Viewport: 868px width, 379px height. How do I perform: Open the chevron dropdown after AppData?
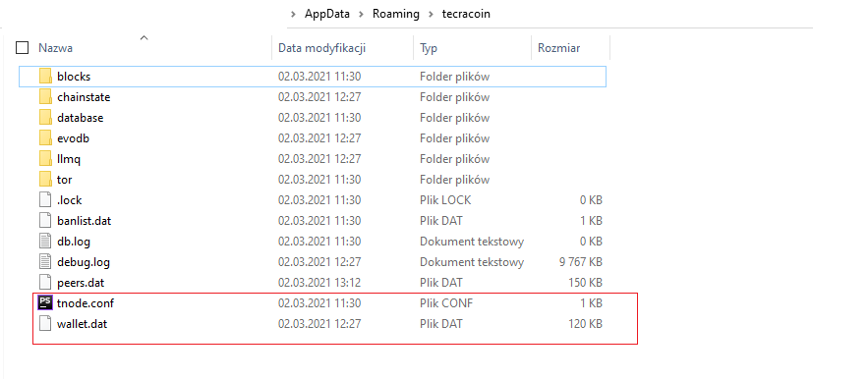coord(362,15)
